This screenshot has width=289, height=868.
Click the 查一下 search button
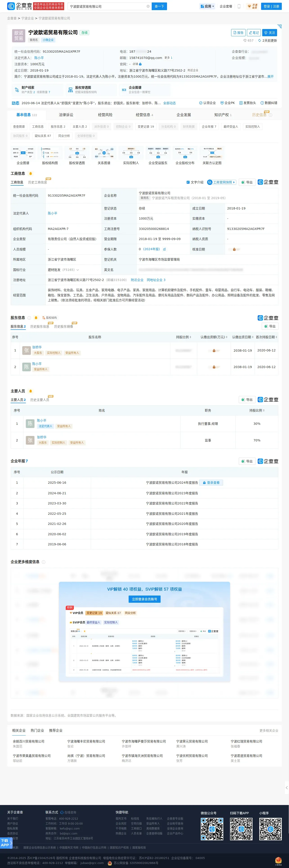pyautogui.click(x=159, y=6)
